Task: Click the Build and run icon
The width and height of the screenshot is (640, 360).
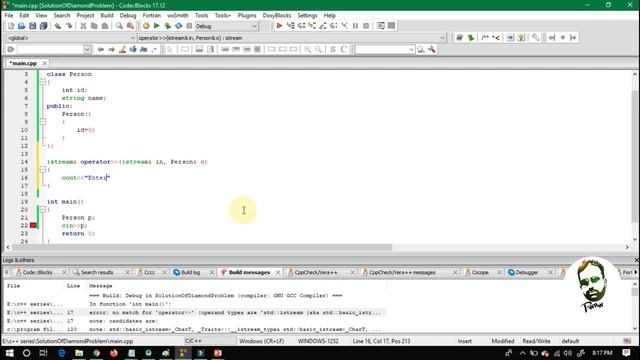Action: coord(167,26)
